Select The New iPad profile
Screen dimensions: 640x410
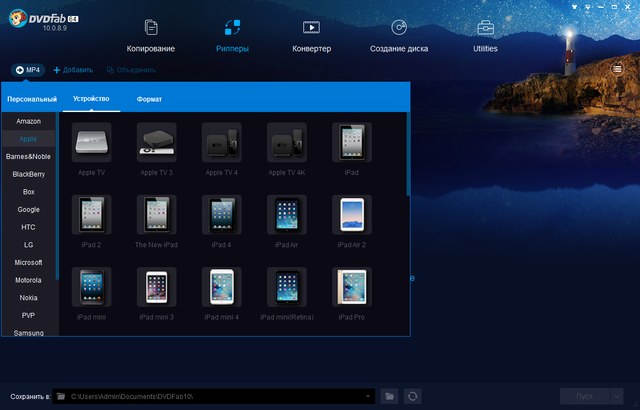[x=156, y=222]
